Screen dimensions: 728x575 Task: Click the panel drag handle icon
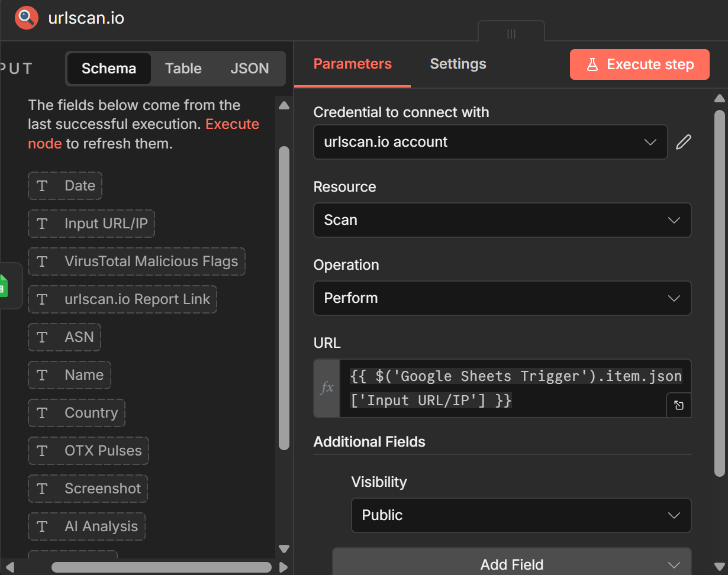[511, 34]
